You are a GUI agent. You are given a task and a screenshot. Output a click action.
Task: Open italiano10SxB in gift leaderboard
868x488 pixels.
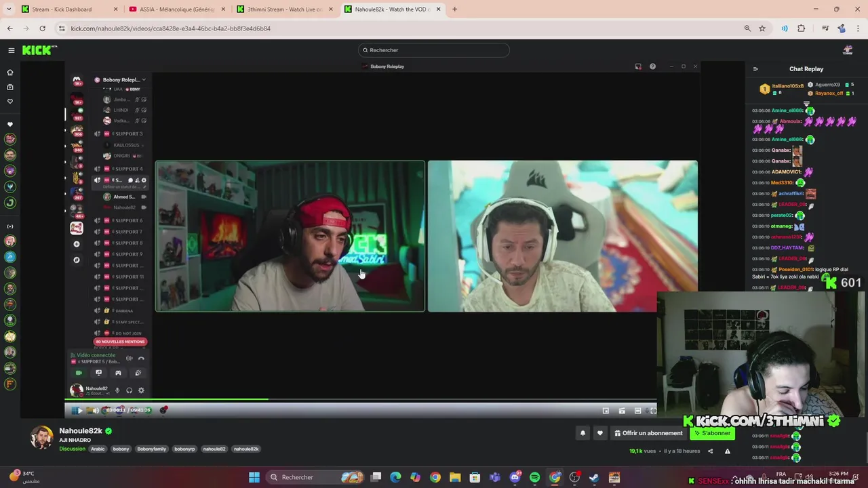coord(787,86)
